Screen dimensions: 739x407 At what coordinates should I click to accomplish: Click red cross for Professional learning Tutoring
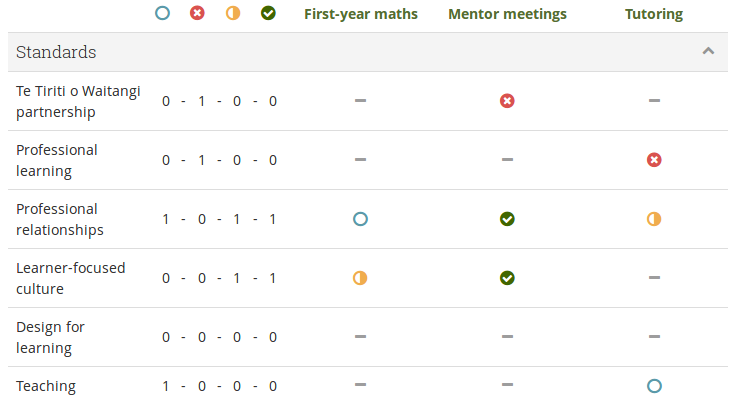(x=654, y=160)
